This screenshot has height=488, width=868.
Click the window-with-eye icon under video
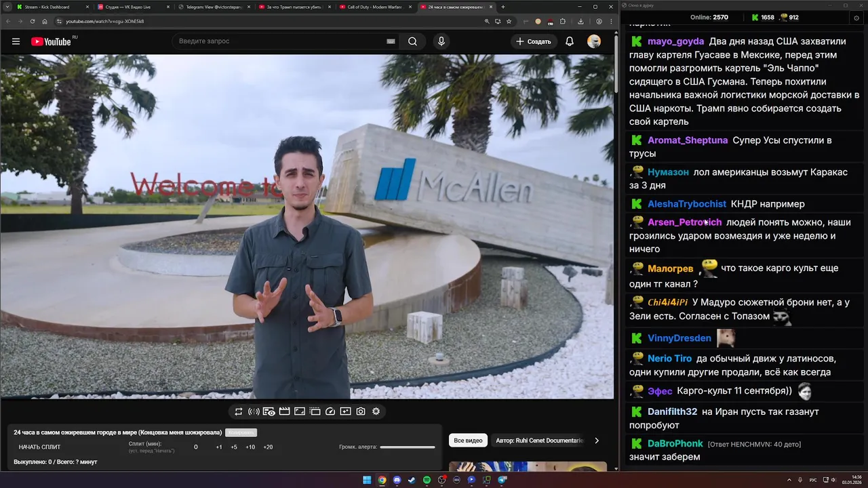click(269, 411)
